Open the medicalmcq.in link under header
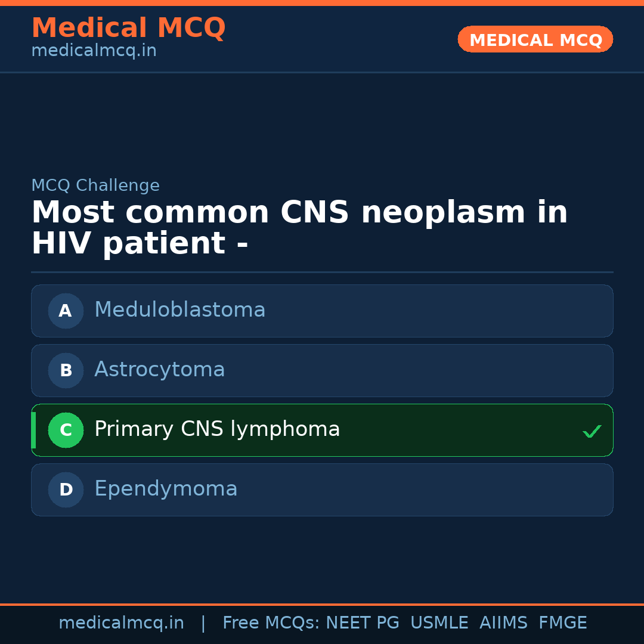 click(94, 51)
